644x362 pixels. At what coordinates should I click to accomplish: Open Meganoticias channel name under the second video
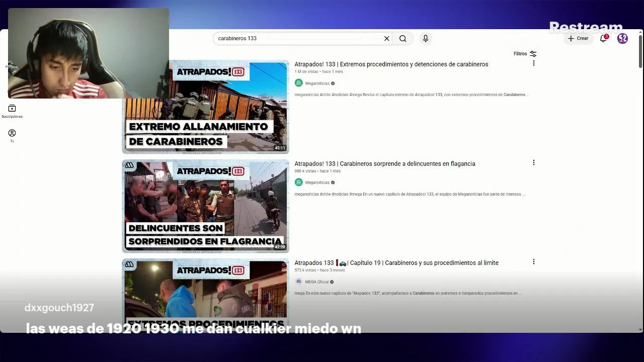coord(317,183)
